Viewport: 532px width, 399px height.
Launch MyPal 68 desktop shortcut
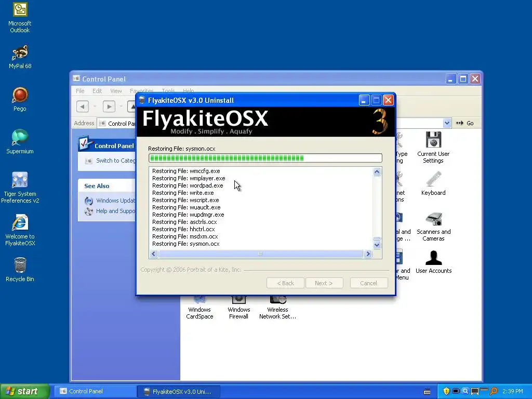pyautogui.click(x=20, y=57)
